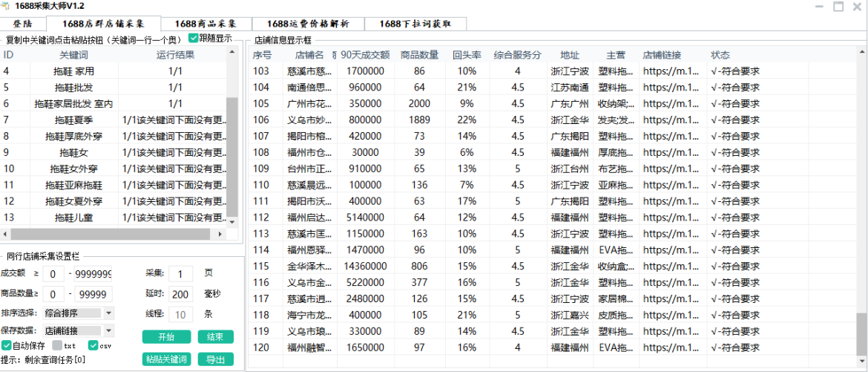The image size is (868, 372).
Task: Click the 14360000 turnover cell in row 115
Action: tap(364, 266)
